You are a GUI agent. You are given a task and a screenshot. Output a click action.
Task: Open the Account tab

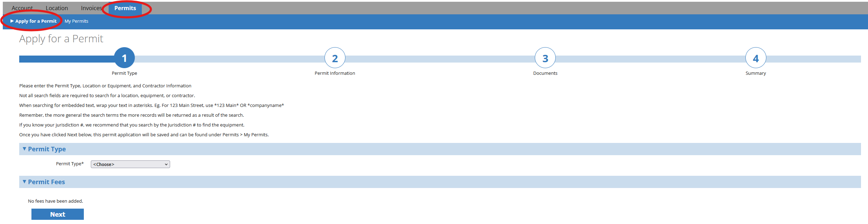click(22, 8)
